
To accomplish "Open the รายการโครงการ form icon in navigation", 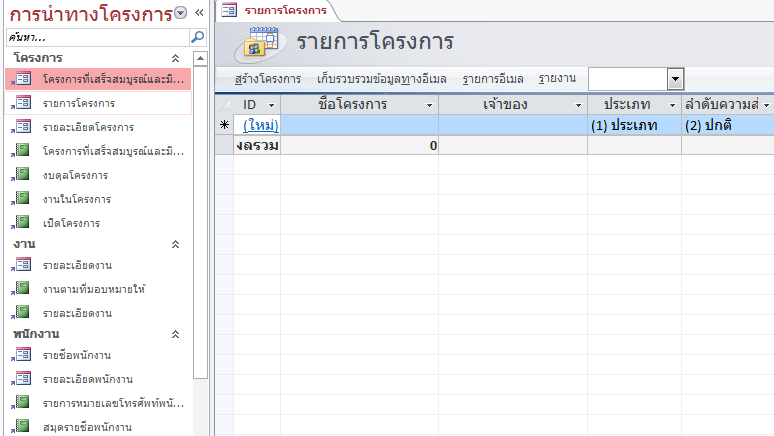I will point(23,103).
